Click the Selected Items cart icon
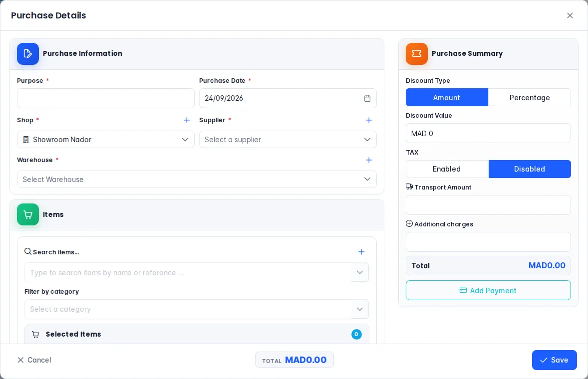Viewport: 588px width, 379px height. (x=35, y=335)
